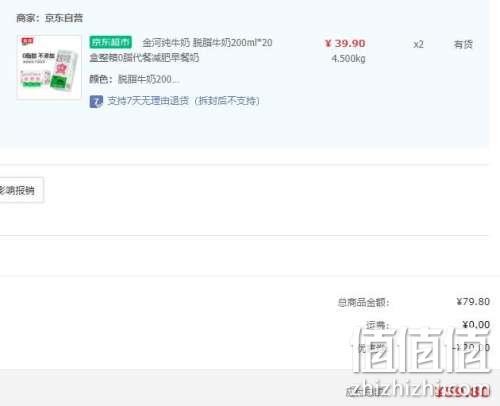
Task: Click the ¥39.90 item price
Action: [x=345, y=43]
